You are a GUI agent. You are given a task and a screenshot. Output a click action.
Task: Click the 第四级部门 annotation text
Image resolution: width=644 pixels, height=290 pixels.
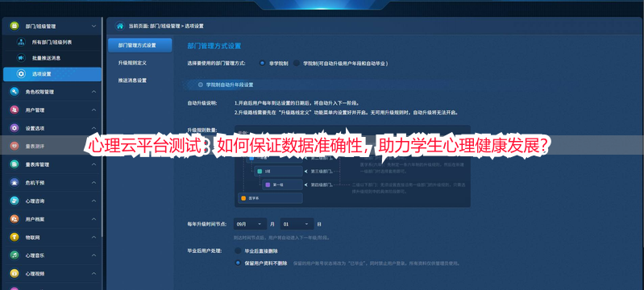click(x=322, y=184)
